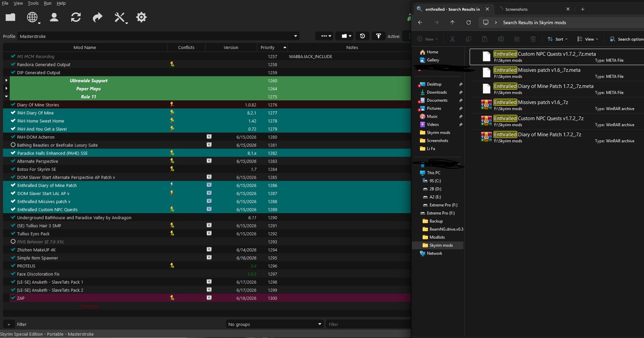Expand the Paper Maps separator
Viewport: 644px width, 338px height.
6,89
